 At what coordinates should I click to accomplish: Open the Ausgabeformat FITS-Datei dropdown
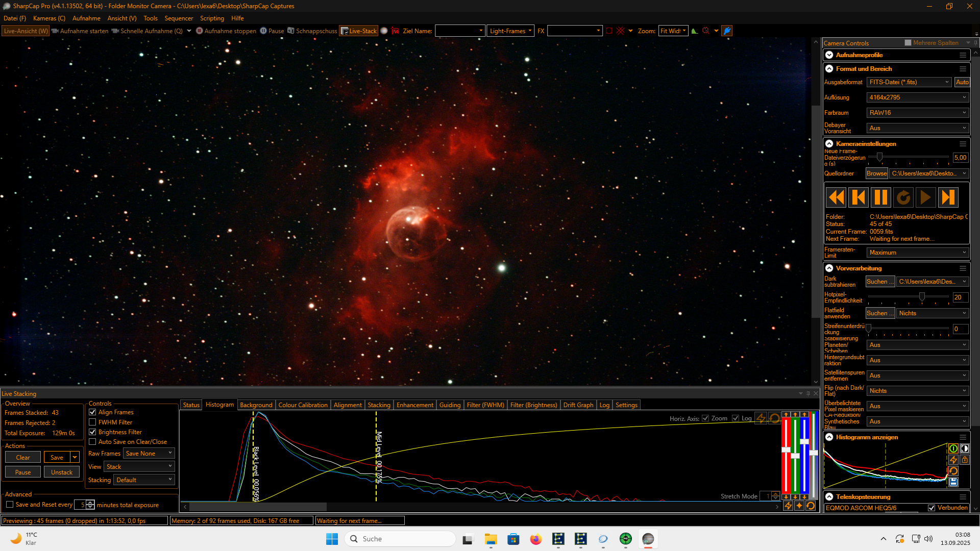coord(909,82)
